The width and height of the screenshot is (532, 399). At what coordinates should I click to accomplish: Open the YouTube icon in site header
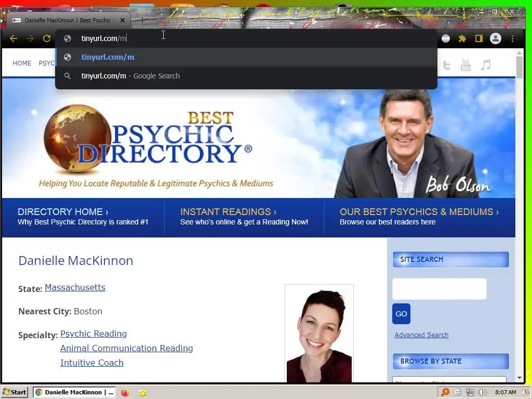(465, 65)
